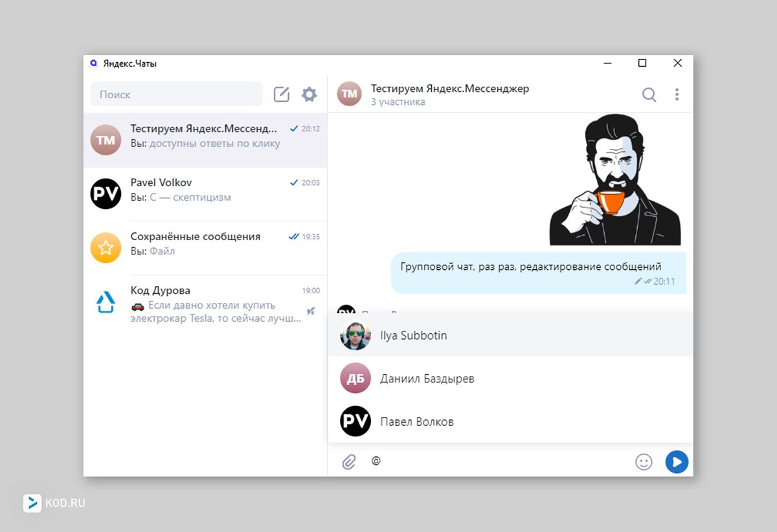Click the TM avatar in chat header

coord(350,94)
